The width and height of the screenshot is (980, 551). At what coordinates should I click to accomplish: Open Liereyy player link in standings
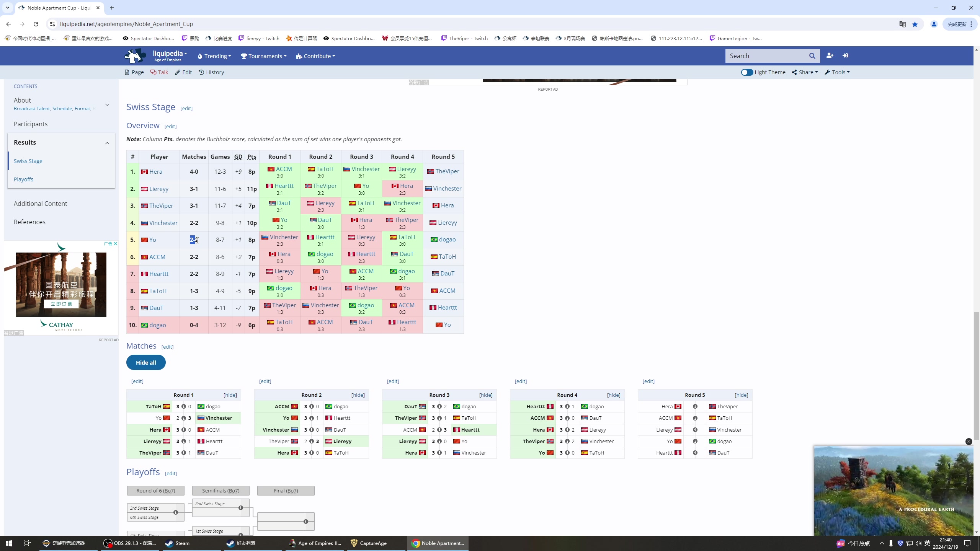click(x=159, y=189)
